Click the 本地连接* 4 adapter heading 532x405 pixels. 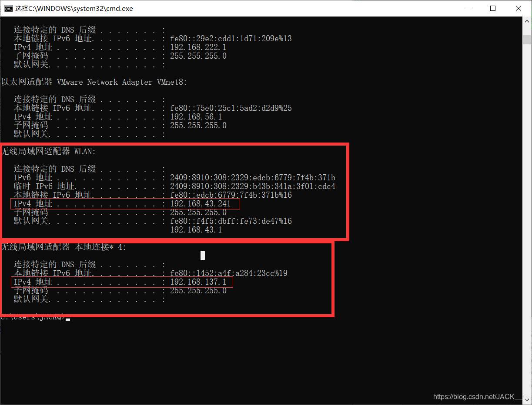pos(64,247)
